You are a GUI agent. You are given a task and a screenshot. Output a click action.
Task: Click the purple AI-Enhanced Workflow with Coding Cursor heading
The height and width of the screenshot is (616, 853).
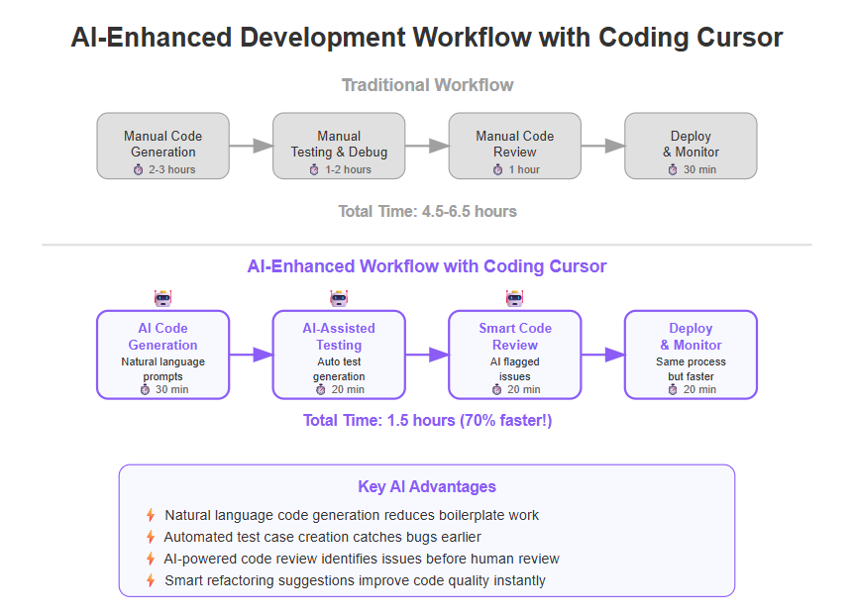click(426, 266)
